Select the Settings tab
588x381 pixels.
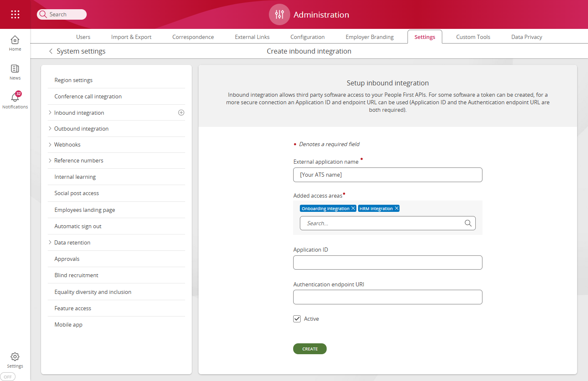click(x=425, y=37)
